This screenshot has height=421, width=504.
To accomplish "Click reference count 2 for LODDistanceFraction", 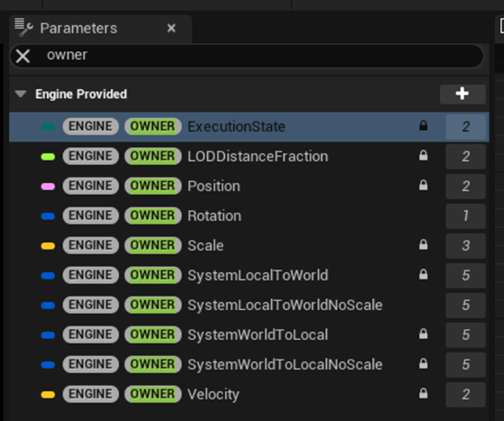I will (465, 156).
